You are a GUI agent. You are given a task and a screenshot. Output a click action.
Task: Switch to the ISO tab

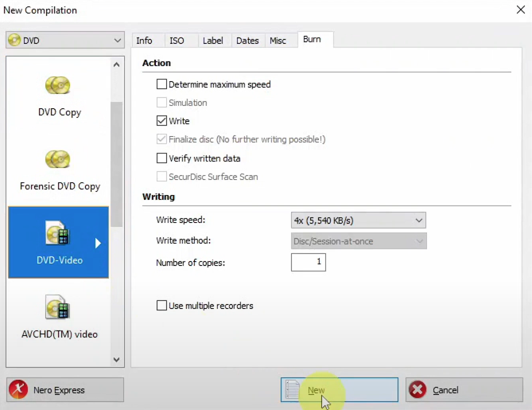[x=177, y=41]
